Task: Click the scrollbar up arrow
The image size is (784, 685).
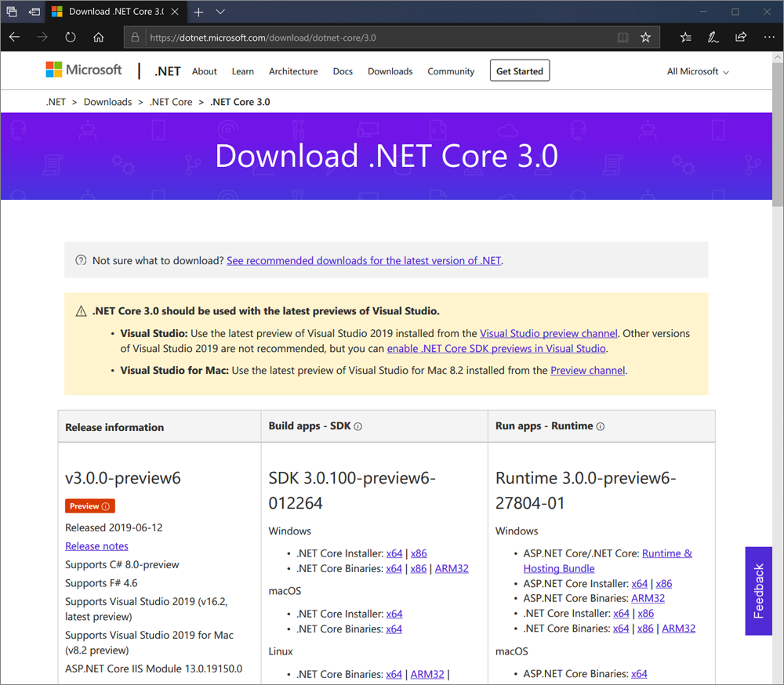Action: 778,57
